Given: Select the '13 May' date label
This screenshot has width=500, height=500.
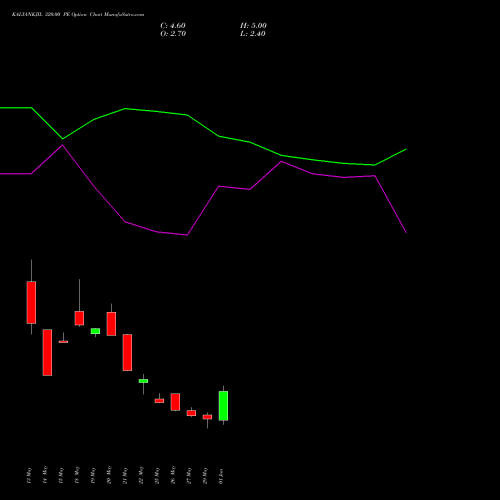Looking at the screenshot, I should click(x=29, y=476).
